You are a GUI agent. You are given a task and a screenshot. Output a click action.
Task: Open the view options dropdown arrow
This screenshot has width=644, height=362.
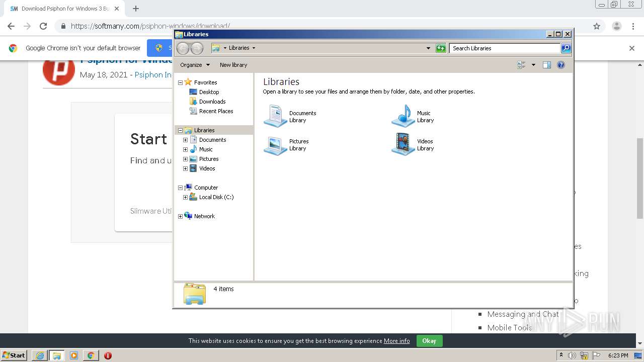point(533,65)
